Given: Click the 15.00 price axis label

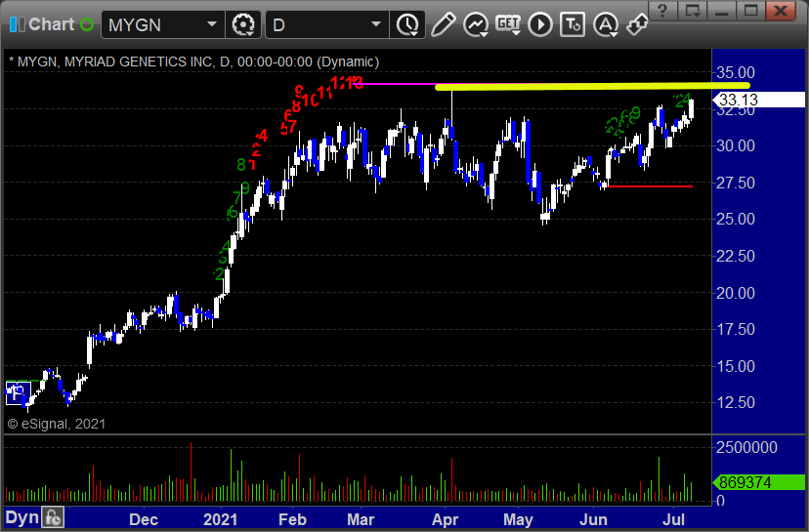Looking at the screenshot, I should [x=735, y=366].
